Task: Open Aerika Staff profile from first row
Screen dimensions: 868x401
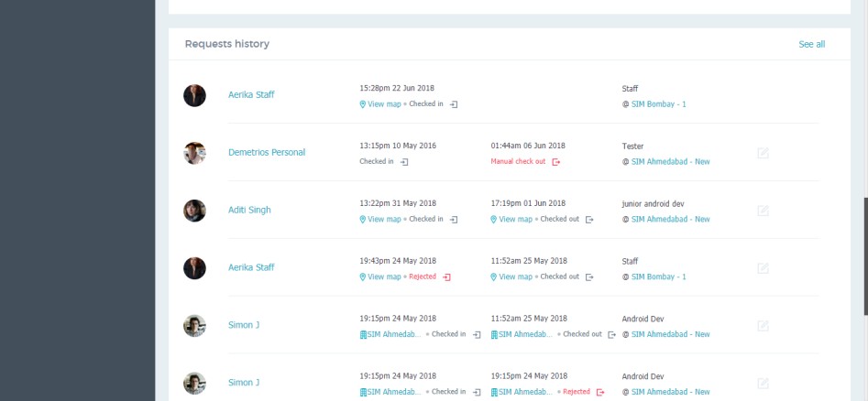Action: pyautogui.click(x=251, y=95)
